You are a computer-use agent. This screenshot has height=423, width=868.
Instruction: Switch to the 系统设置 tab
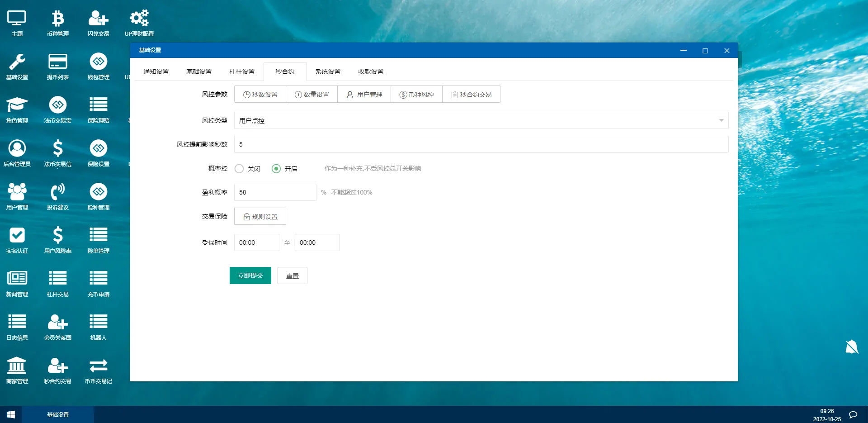327,71
